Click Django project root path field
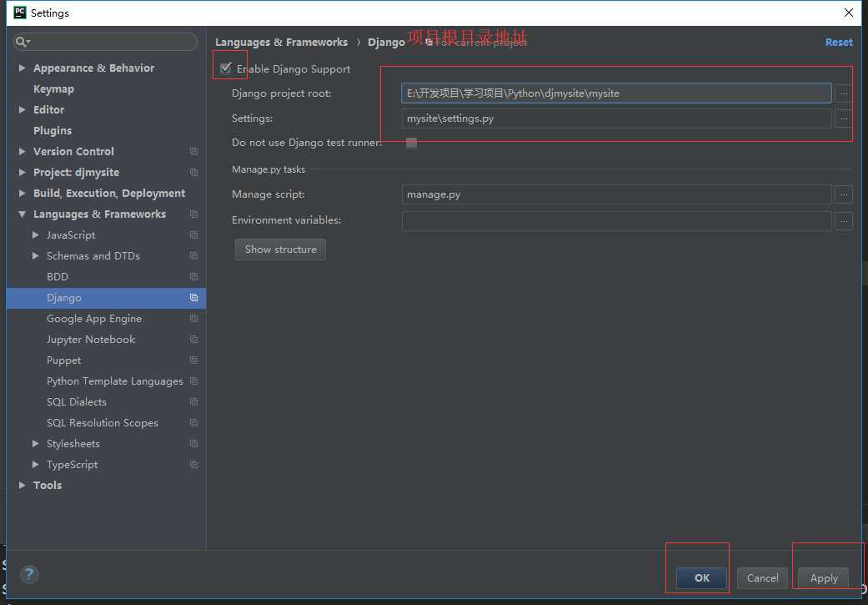The width and height of the screenshot is (868, 605). (616, 93)
